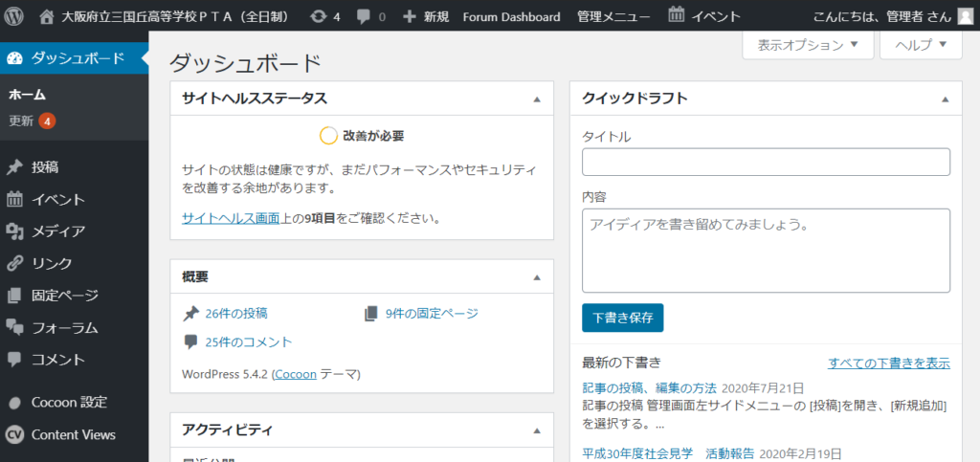The image size is (980, 462).
Task: Collapse the アクティビティ panel
Action: click(537, 430)
